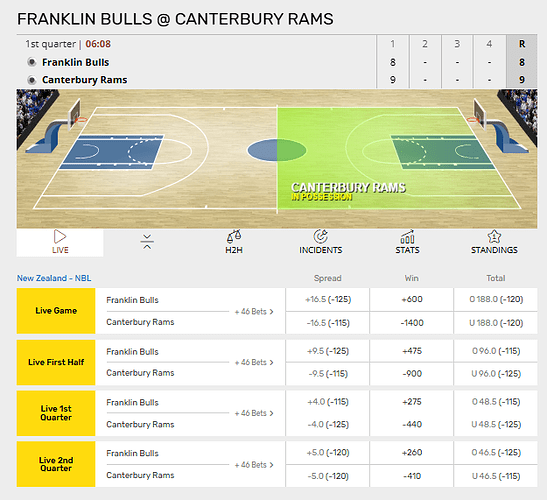The image size is (547, 500).
Task: Follow the New Zealand - NBL link
Action: coord(54,278)
